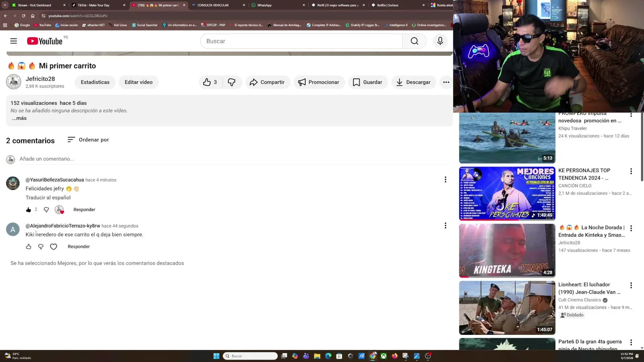
Task: Dislike the Kiki heredero comment
Action: tap(41, 247)
